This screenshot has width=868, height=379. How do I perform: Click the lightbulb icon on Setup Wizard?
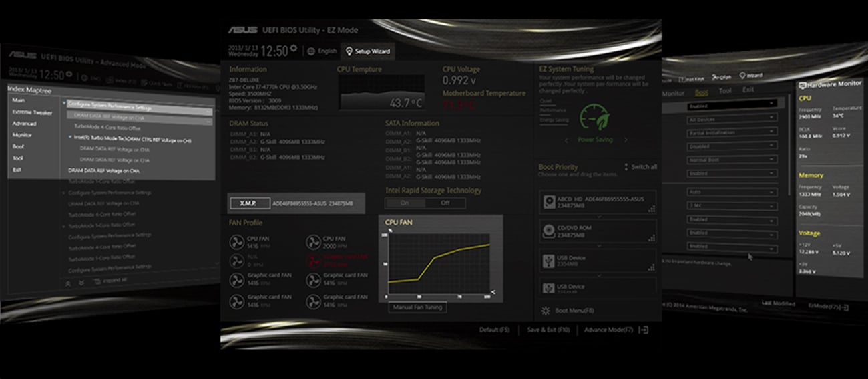point(349,51)
